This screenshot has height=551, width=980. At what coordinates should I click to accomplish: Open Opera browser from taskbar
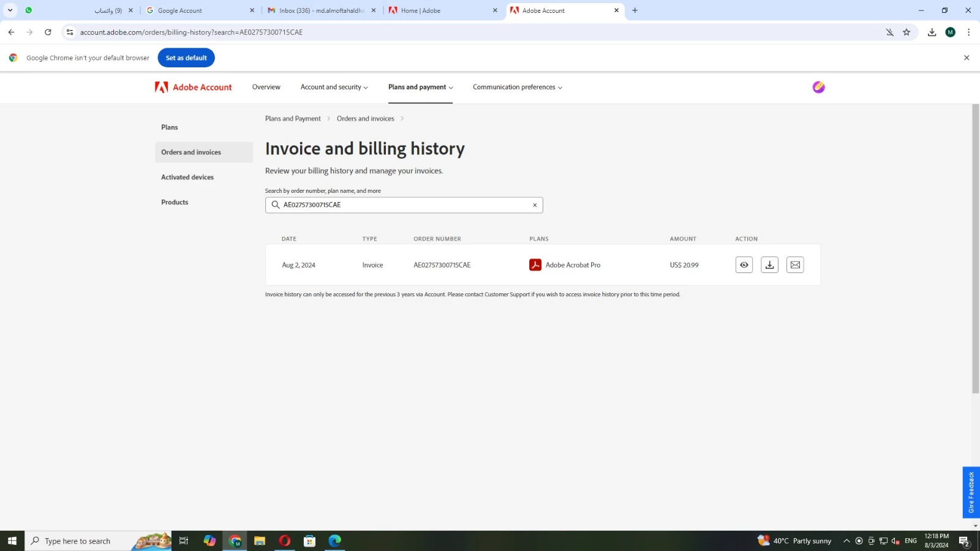click(285, 541)
